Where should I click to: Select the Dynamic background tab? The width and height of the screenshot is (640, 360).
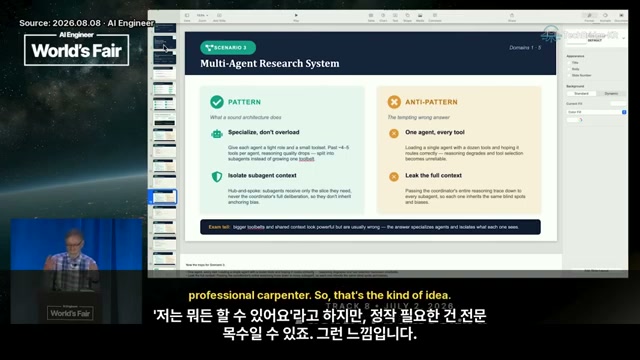(x=611, y=93)
